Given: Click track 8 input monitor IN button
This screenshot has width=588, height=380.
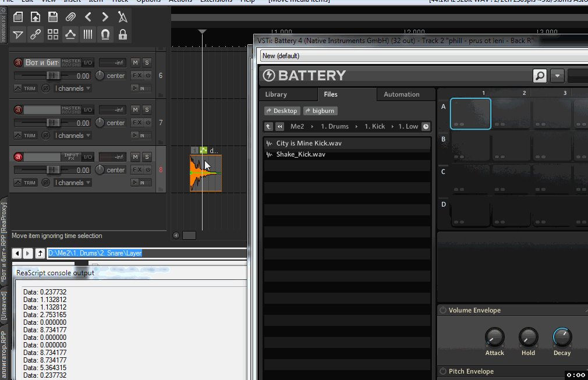Looking at the screenshot, I should pyautogui.click(x=141, y=183).
